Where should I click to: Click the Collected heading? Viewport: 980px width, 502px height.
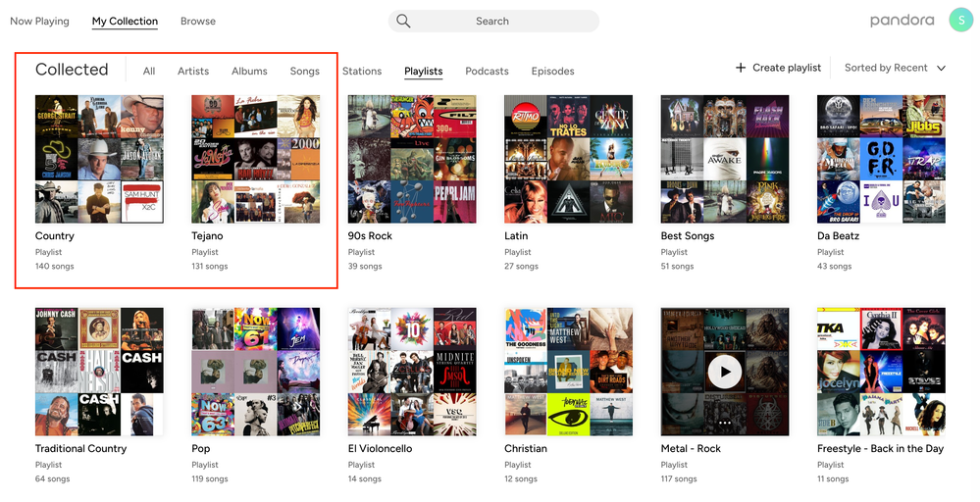coord(72,70)
